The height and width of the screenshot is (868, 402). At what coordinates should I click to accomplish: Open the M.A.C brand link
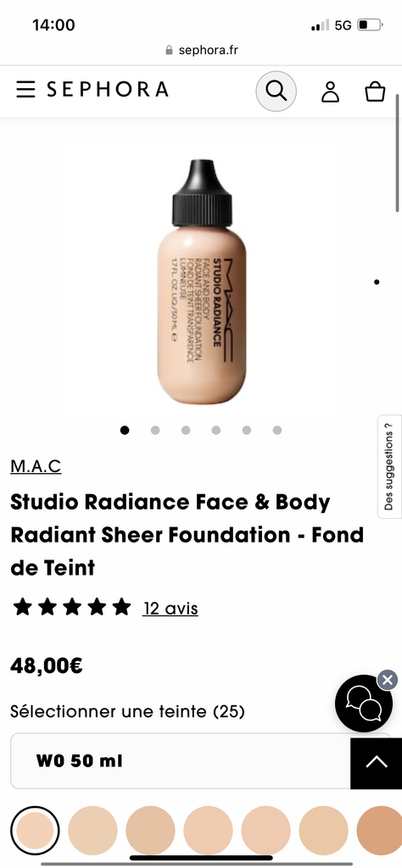[36, 467]
